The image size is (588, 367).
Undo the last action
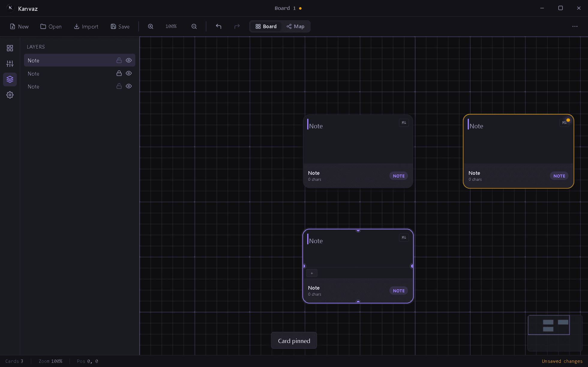(219, 26)
